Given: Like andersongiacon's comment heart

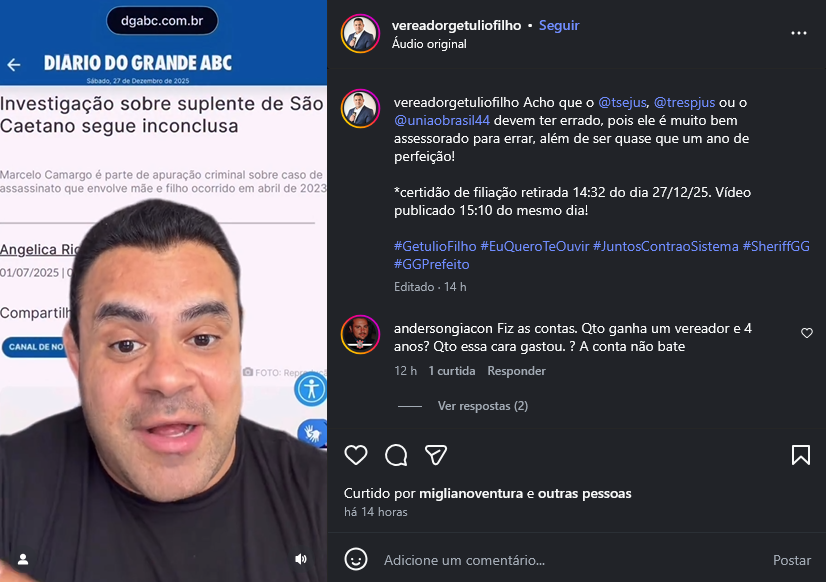Looking at the screenshot, I should pos(807,333).
